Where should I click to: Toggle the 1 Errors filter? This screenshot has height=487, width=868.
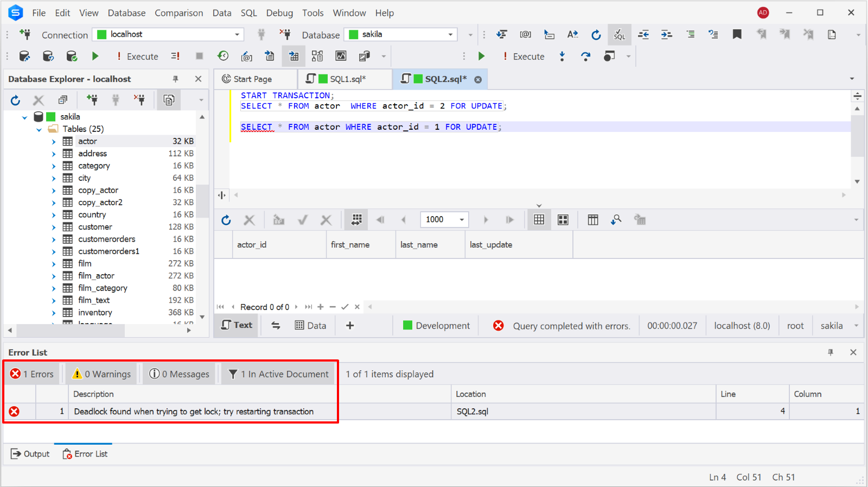coord(32,374)
